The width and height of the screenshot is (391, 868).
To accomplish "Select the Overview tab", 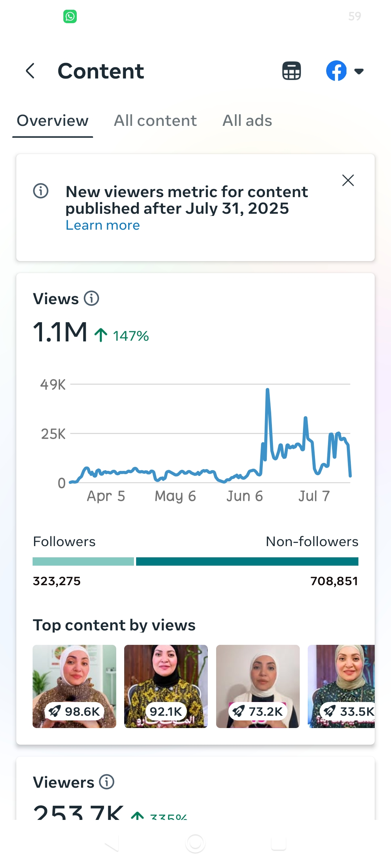I will 52,120.
